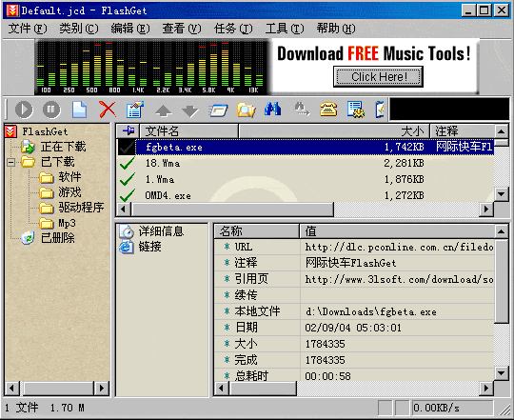Click the 值 column header in details
514x420 pixels.
tap(397, 231)
